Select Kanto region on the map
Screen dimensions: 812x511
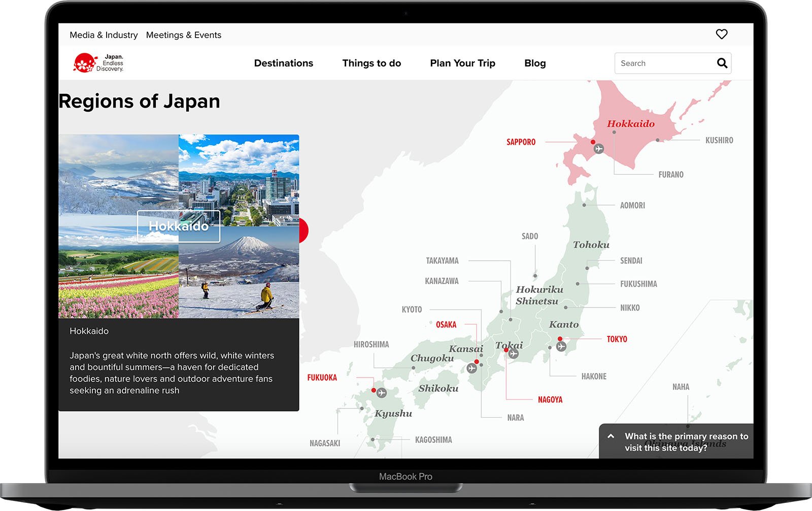564,324
